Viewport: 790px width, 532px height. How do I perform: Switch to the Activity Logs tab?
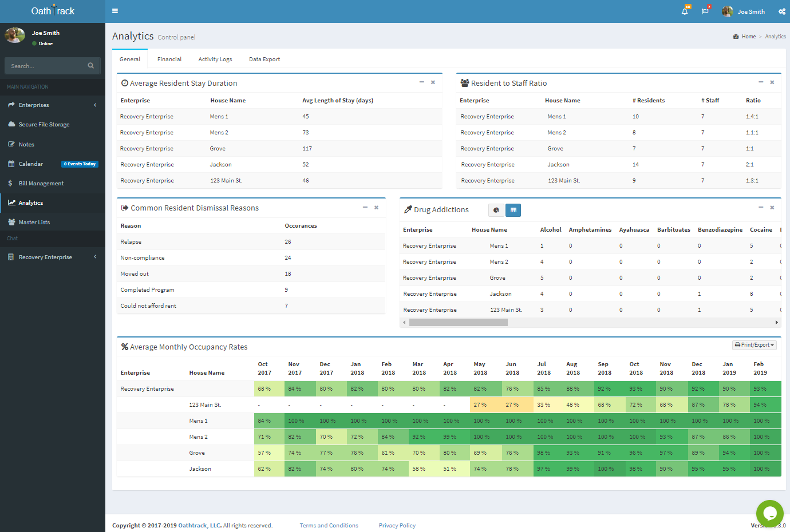(x=215, y=59)
